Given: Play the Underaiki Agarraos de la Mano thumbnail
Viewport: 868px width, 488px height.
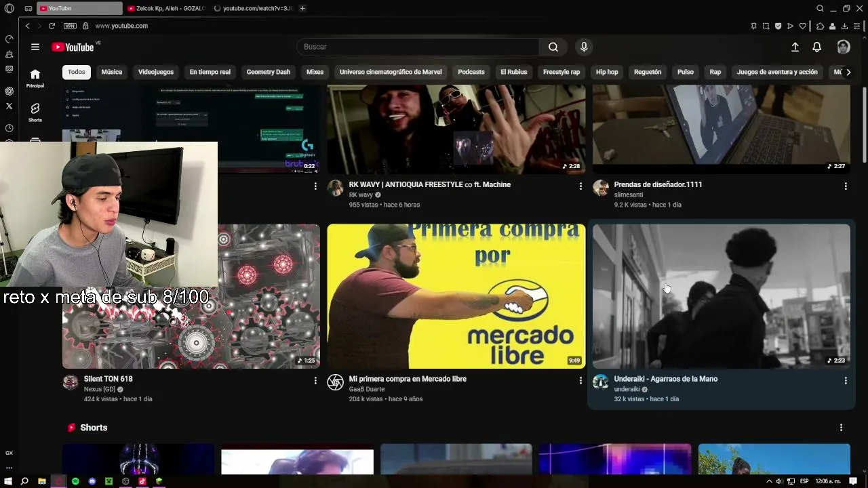Looking at the screenshot, I should coord(722,296).
